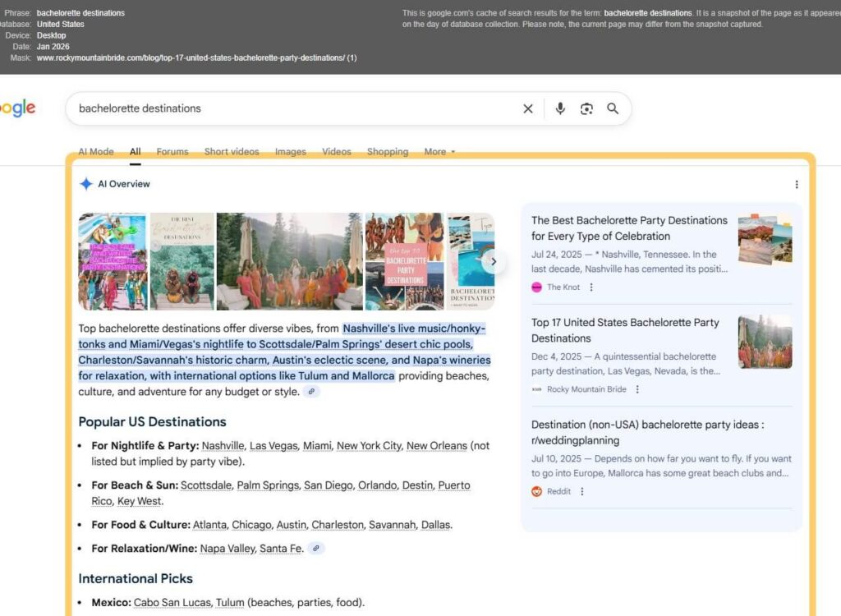Screen dimensions: 841x616
Task: Switch to the Images tab
Action: 290,152
